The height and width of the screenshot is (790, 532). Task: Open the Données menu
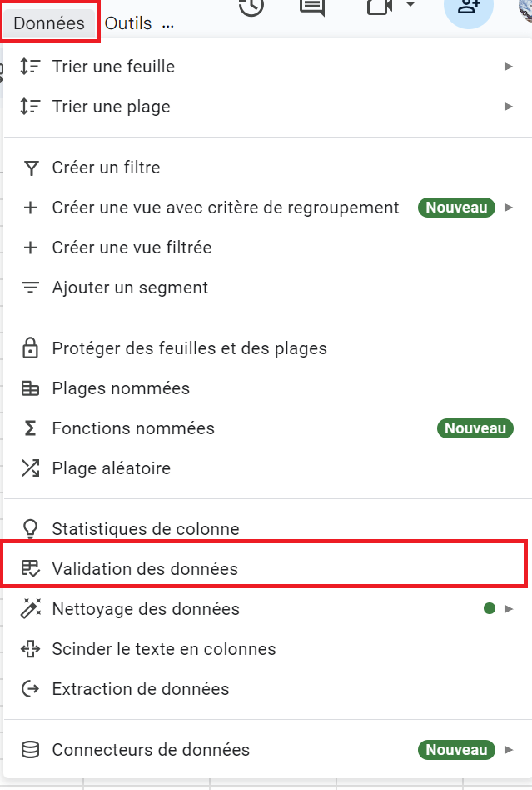coord(49,23)
